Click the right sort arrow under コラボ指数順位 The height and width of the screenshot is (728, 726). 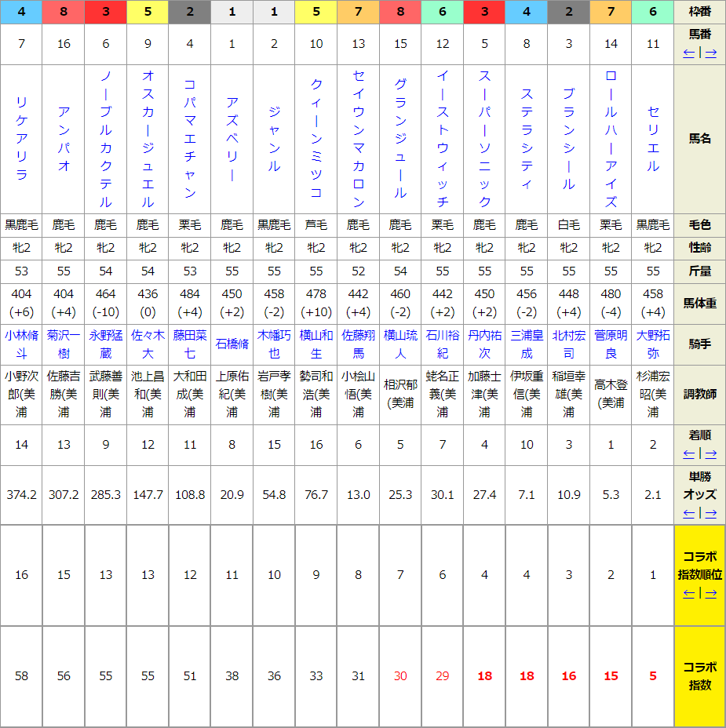coord(710,593)
